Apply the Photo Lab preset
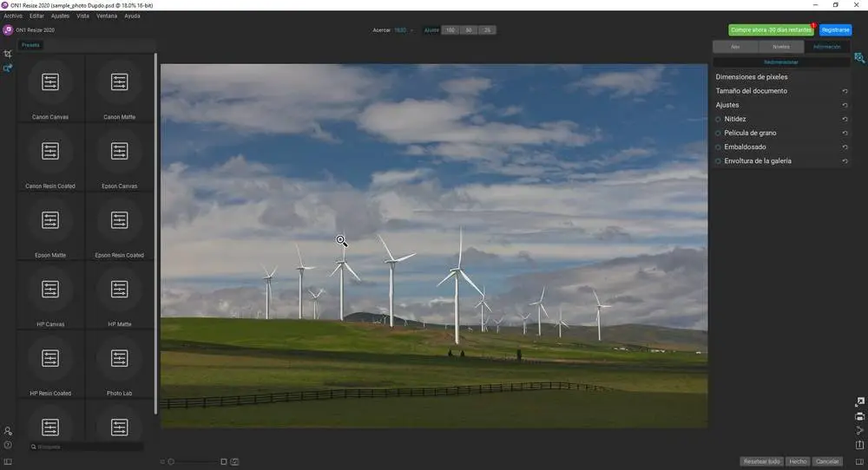 (x=120, y=364)
